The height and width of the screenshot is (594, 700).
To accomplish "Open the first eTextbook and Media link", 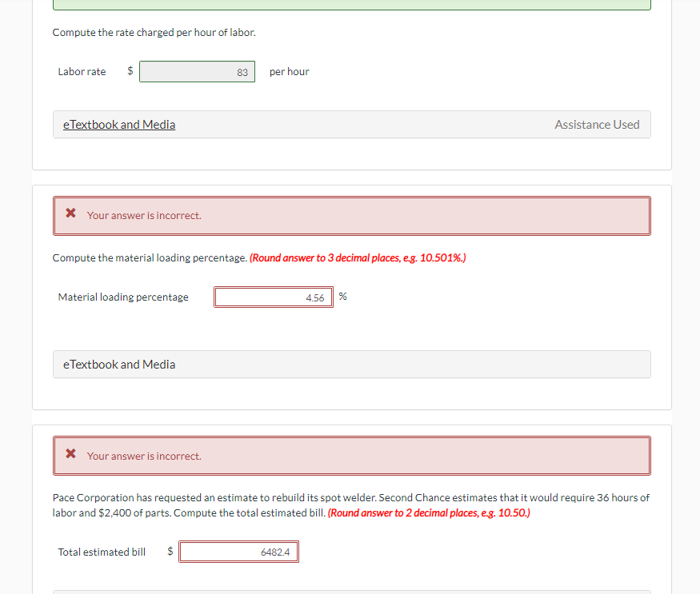I will coord(119,125).
